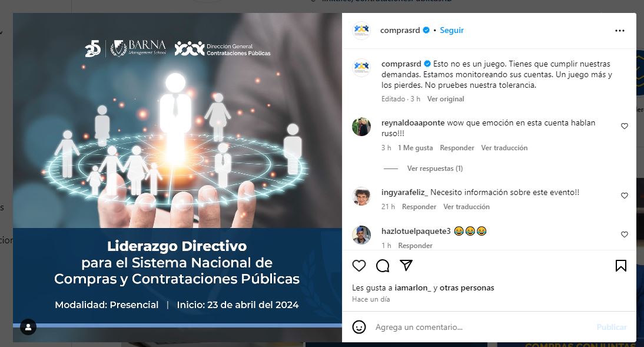Screen dimensions: 644x347
Task: Share post via paper plane icon
Action: [x=406, y=265]
